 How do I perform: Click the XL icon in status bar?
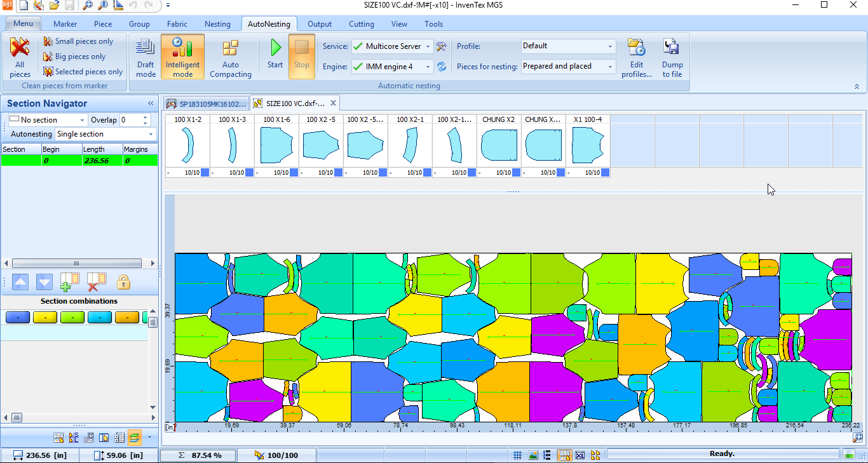click(x=580, y=455)
